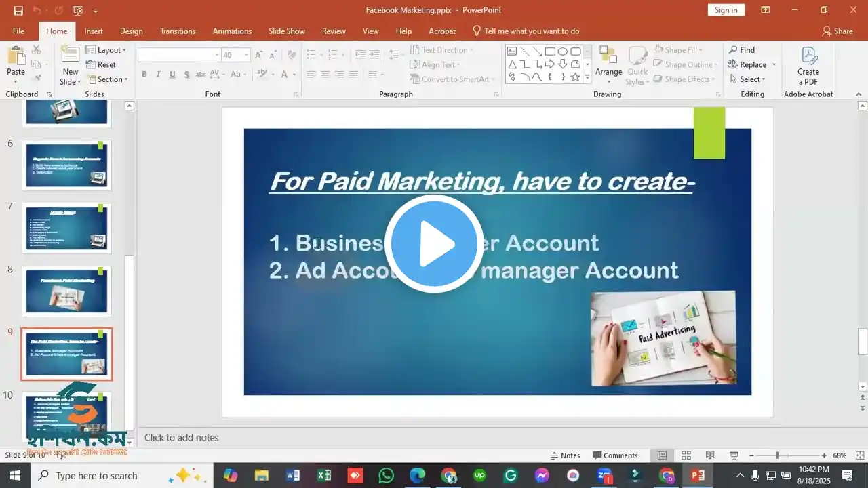868x488 pixels.
Task: Open the Transitions tab
Action: click(178, 31)
